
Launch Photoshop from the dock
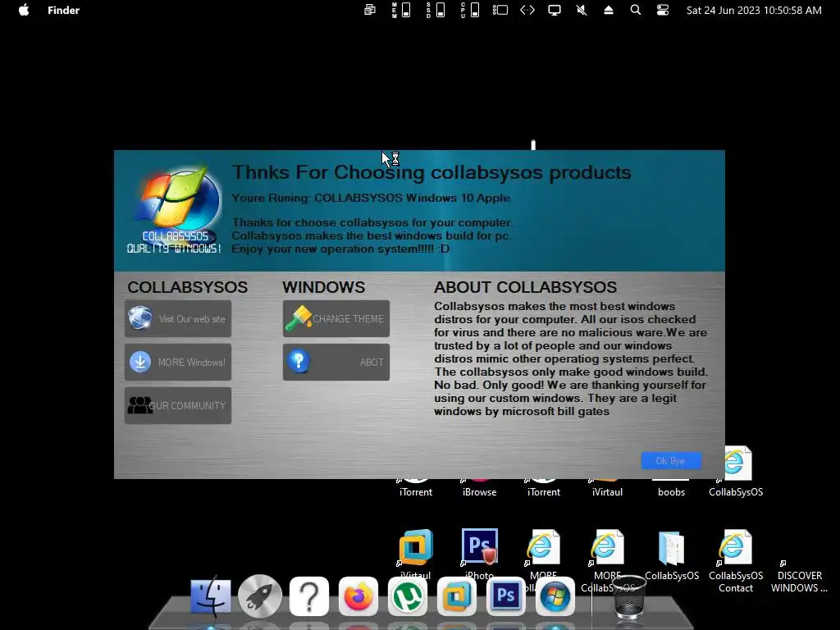505,596
